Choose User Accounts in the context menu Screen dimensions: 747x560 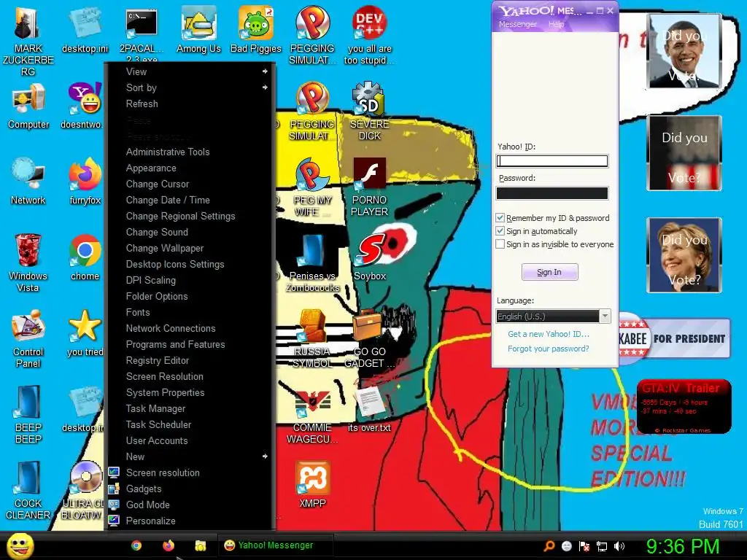[x=190, y=440]
